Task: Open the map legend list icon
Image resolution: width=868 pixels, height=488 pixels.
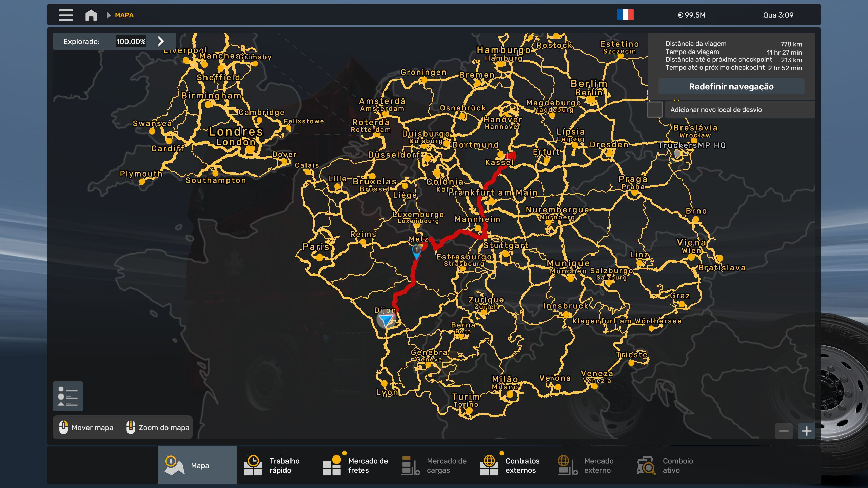Action: click(68, 396)
